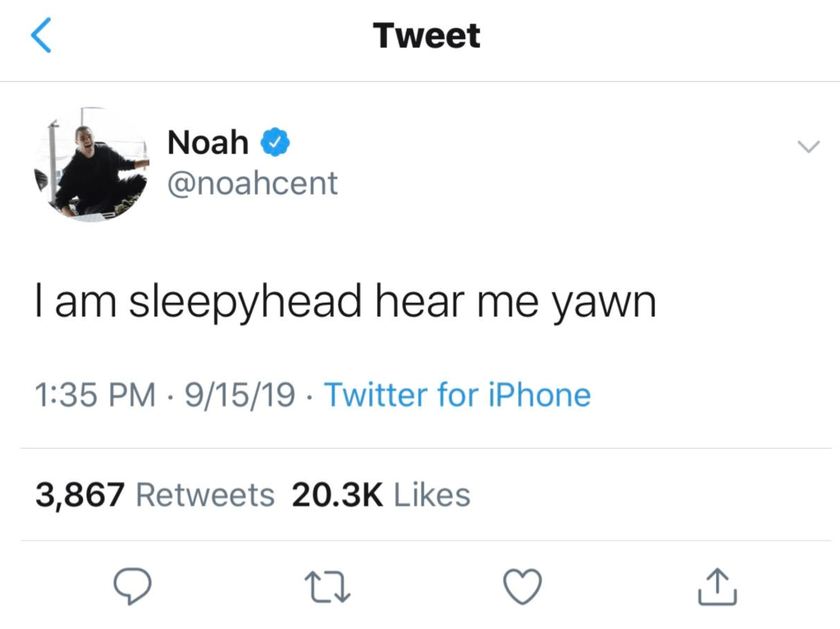The image size is (840, 629).
Task: Click the 1:35 PM timestamp
Action: (x=94, y=395)
